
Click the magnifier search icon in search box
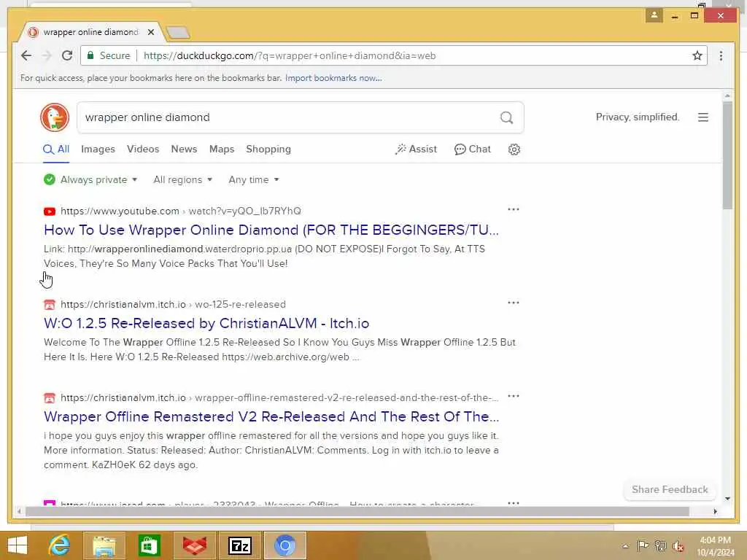[506, 117]
